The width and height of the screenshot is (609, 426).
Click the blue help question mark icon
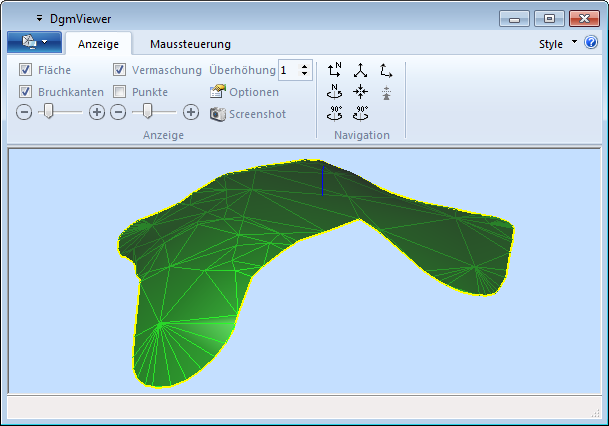point(590,43)
